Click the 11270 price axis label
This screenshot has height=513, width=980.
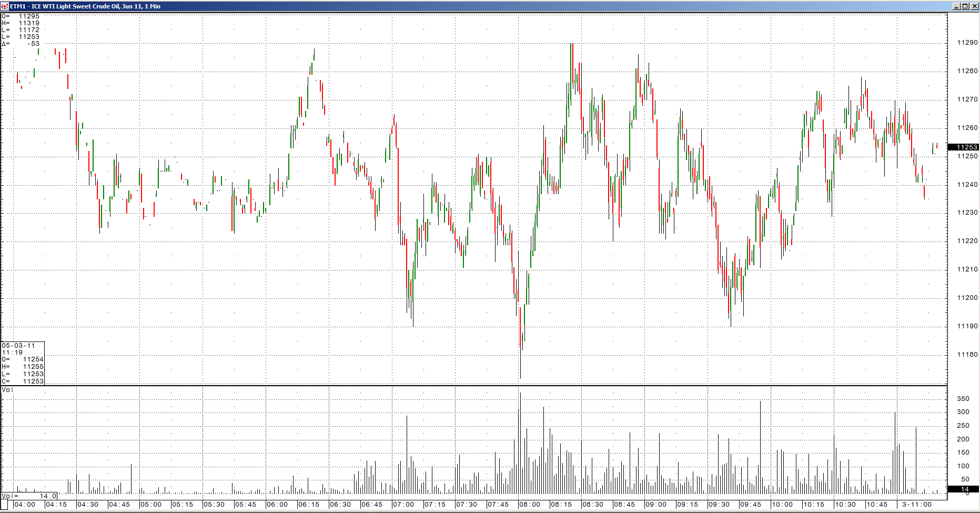pos(967,99)
